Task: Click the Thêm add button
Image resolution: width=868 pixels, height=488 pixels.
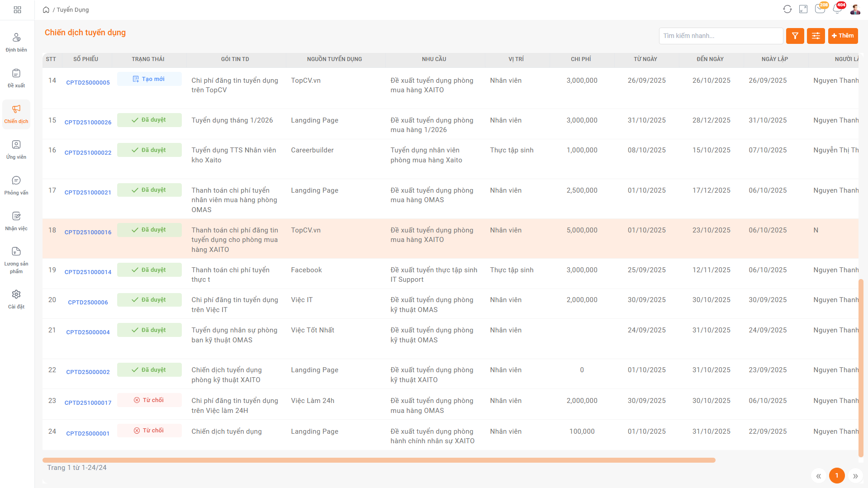Action: (x=843, y=36)
